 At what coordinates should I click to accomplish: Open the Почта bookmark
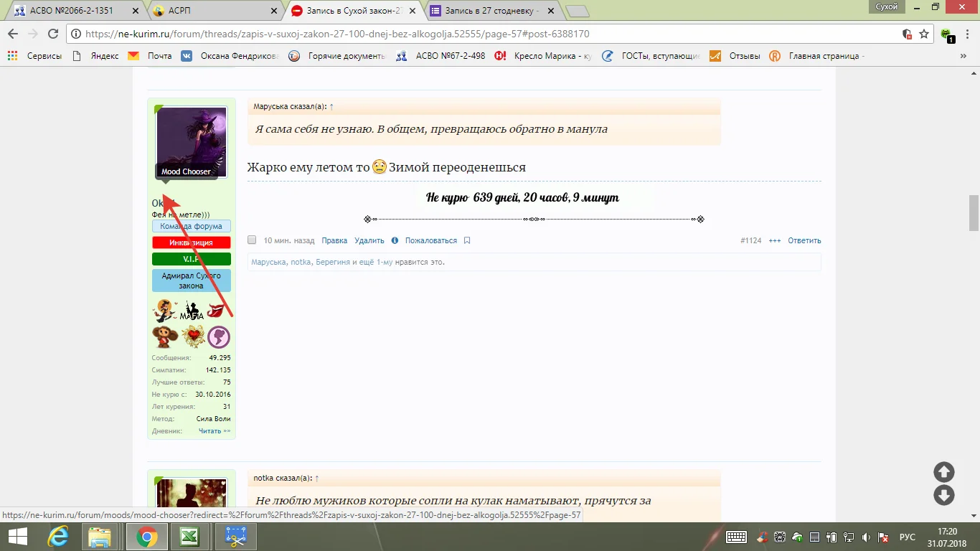pyautogui.click(x=151, y=56)
